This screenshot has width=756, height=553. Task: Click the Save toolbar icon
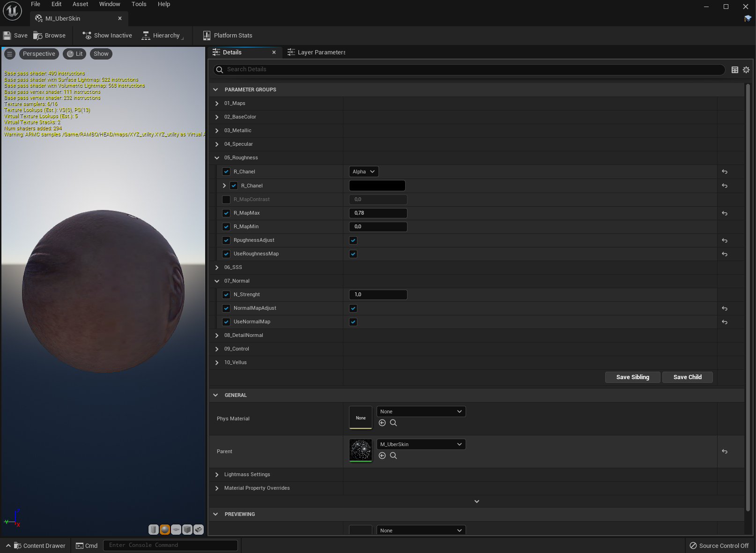tap(7, 36)
